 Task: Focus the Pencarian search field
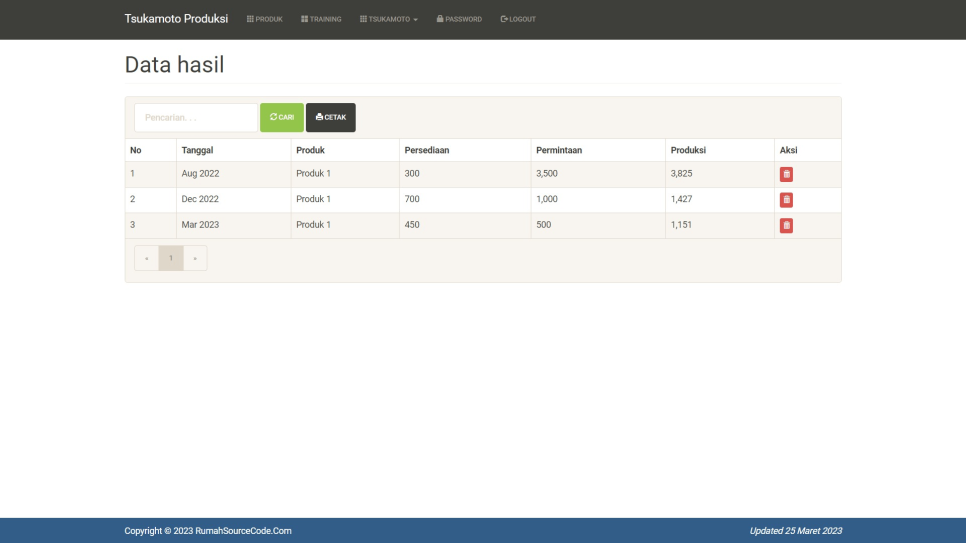coord(196,117)
